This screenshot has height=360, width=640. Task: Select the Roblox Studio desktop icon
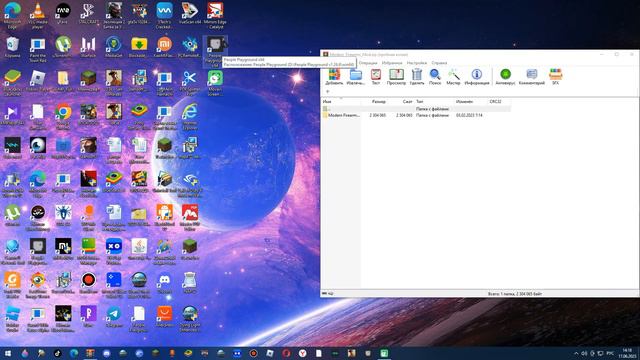12,319
